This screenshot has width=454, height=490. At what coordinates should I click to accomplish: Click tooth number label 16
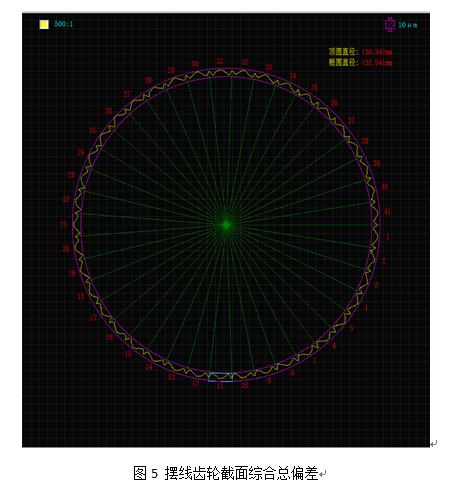click(109, 337)
